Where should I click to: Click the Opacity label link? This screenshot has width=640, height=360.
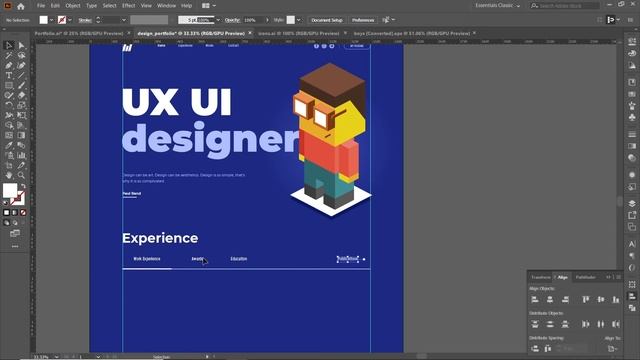tap(232, 20)
